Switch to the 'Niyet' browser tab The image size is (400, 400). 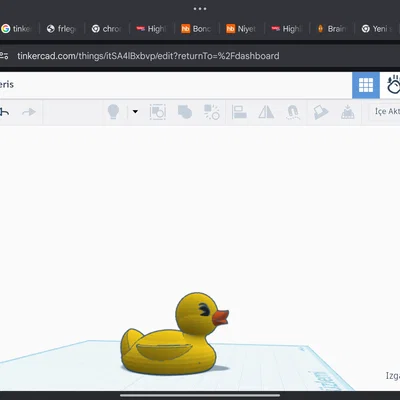pos(242,29)
